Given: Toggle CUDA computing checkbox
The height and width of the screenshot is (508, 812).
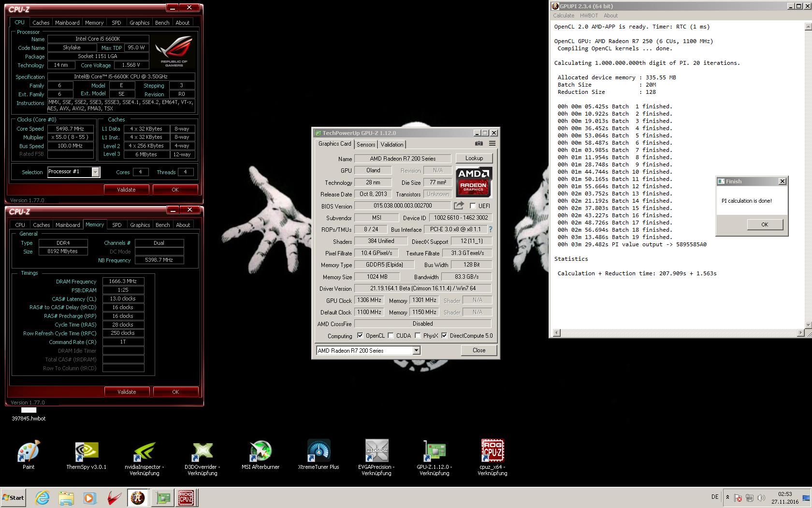Looking at the screenshot, I should 391,335.
